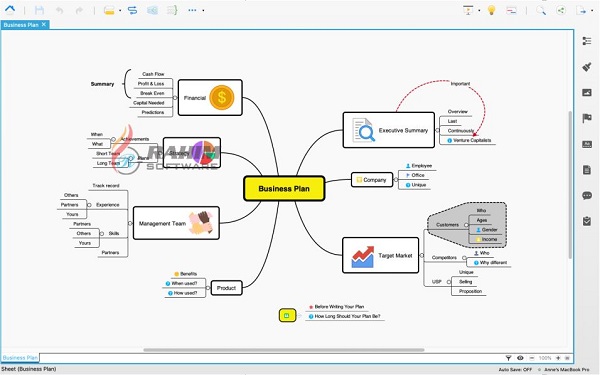Export the map with the export icon
600x375 pixels.
tap(581, 11)
